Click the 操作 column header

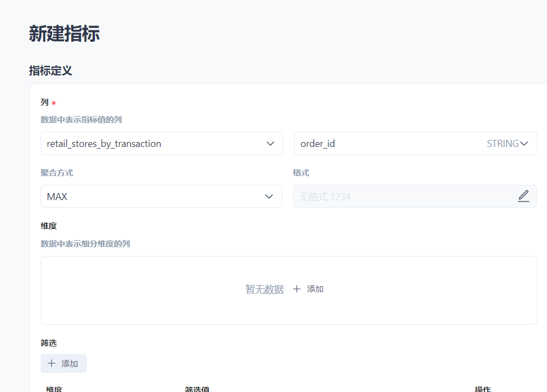[x=482, y=389]
